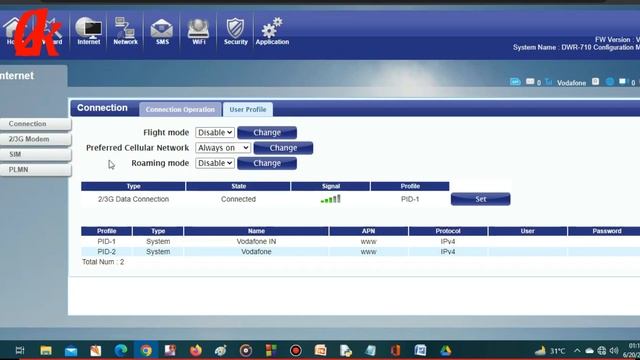Open Task View in the taskbar
Viewport: 640px width, 360px height.
click(x=20, y=350)
